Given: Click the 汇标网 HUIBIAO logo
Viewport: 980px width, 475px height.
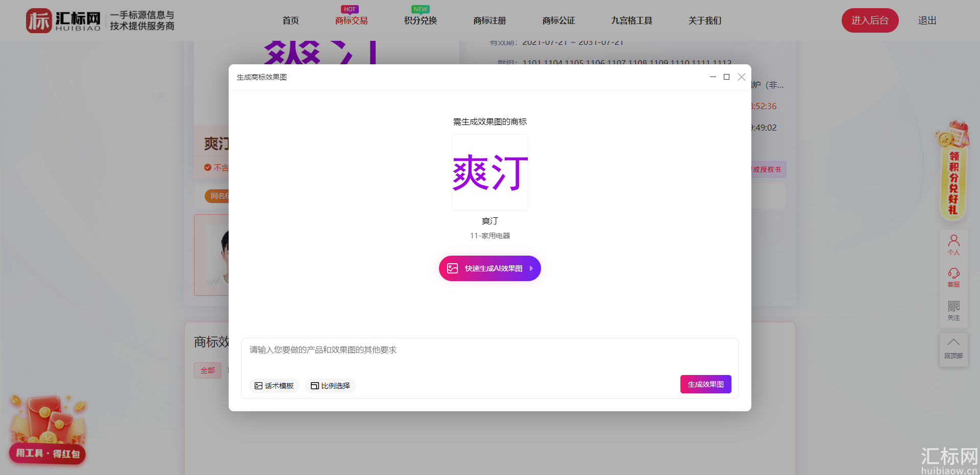Looking at the screenshot, I should point(63,20).
